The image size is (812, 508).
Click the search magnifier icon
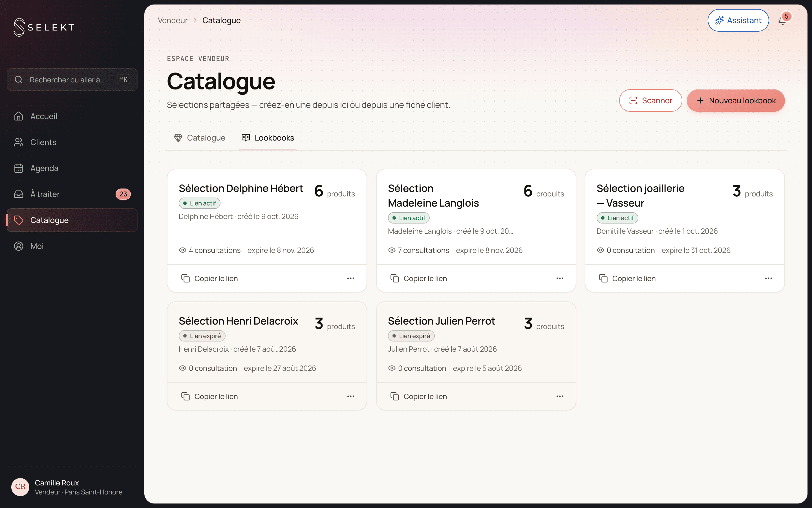19,80
